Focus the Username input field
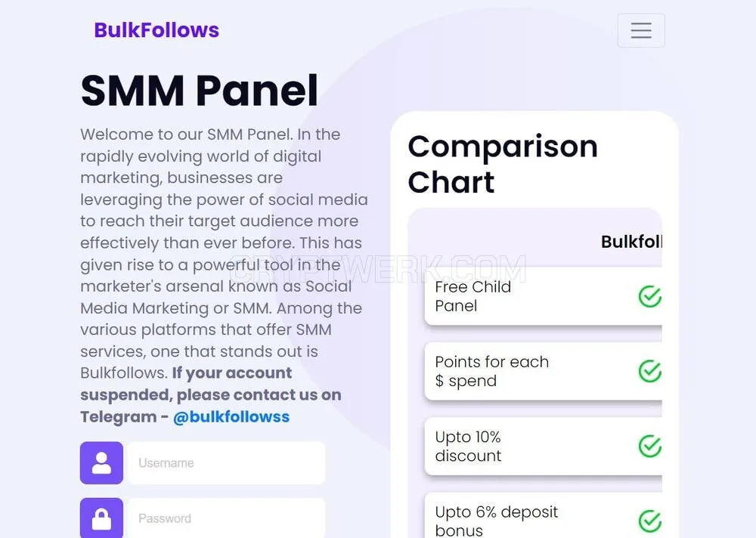 (226, 462)
